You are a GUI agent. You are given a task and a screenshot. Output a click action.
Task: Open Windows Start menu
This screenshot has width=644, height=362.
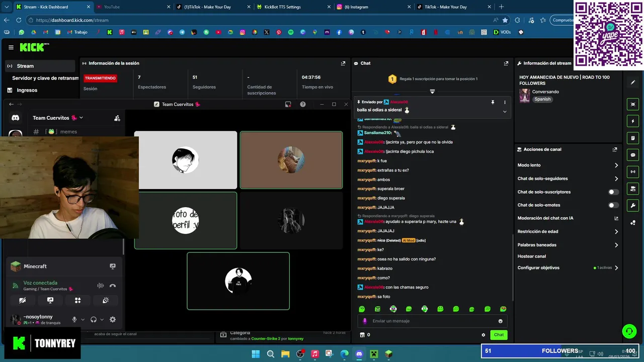[256, 354]
